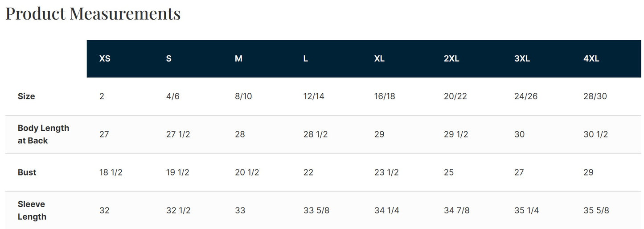Click the 2XL size header

point(451,58)
